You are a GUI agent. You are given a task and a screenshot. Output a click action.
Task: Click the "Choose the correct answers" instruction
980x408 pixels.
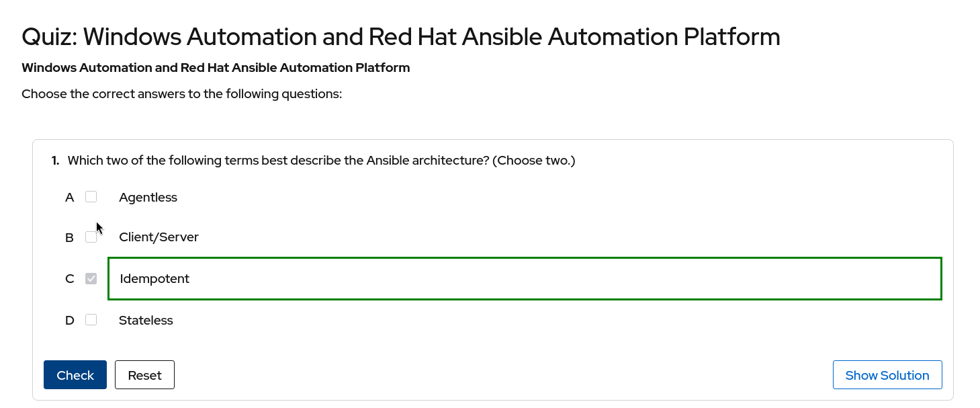(182, 94)
